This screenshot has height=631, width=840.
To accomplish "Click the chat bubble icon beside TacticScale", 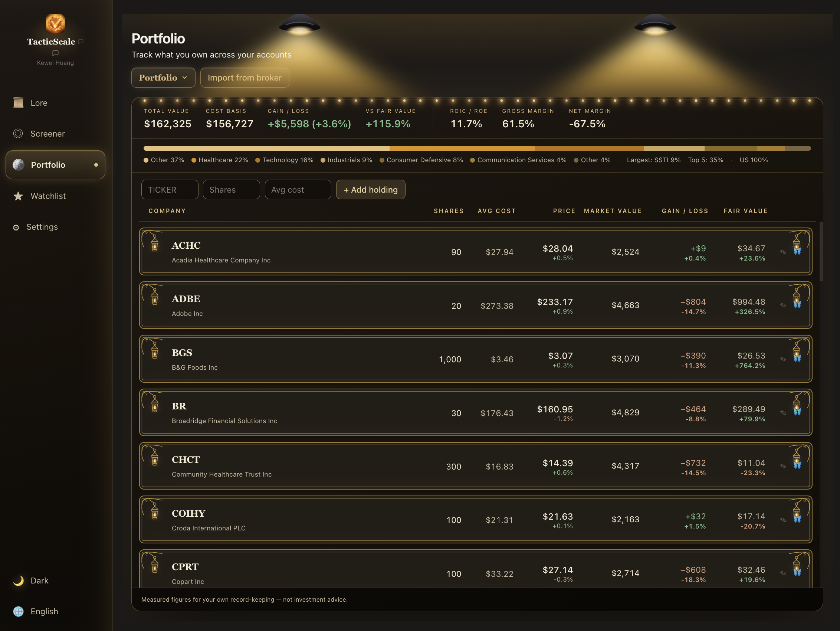I will (81, 42).
